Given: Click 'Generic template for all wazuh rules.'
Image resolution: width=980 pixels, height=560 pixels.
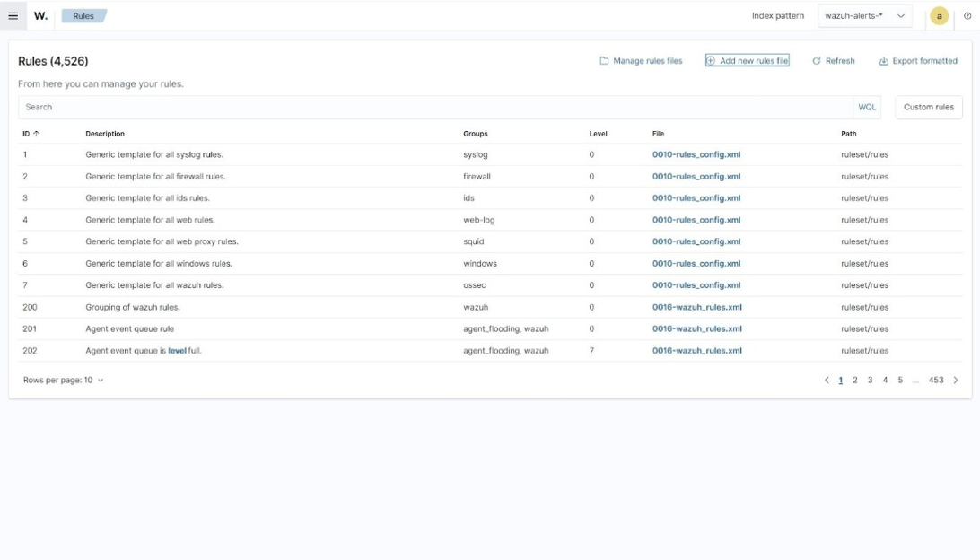Looking at the screenshot, I should (154, 285).
